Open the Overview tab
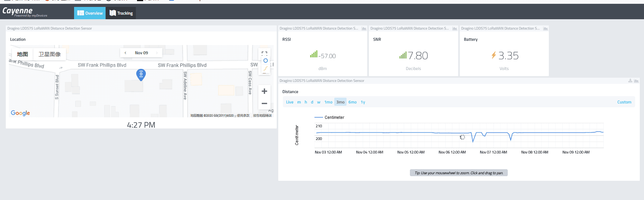This screenshot has height=200, width=644. coord(90,13)
